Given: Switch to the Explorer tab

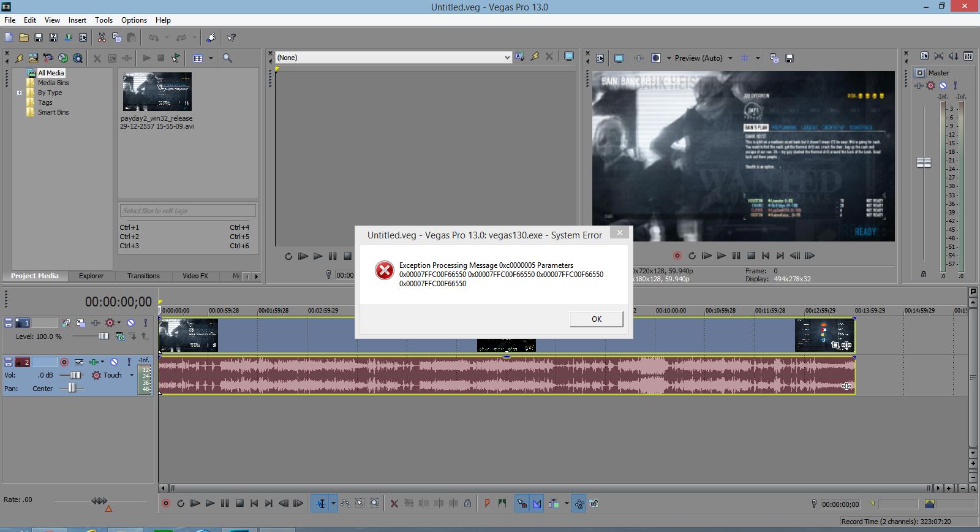Looking at the screenshot, I should [91, 276].
